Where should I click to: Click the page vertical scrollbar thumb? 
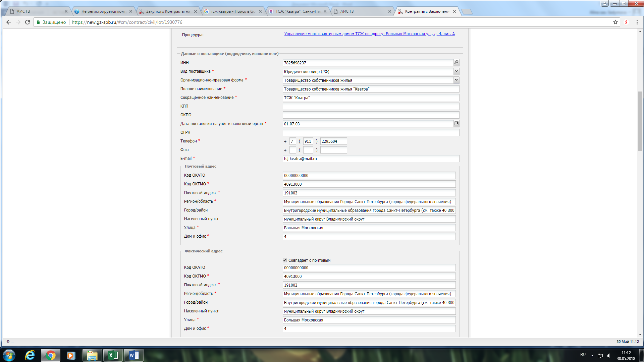640,121
